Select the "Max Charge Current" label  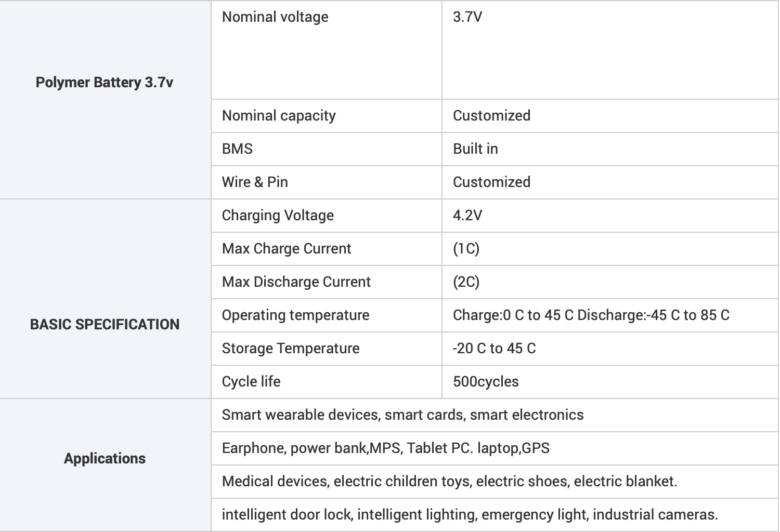287,249
